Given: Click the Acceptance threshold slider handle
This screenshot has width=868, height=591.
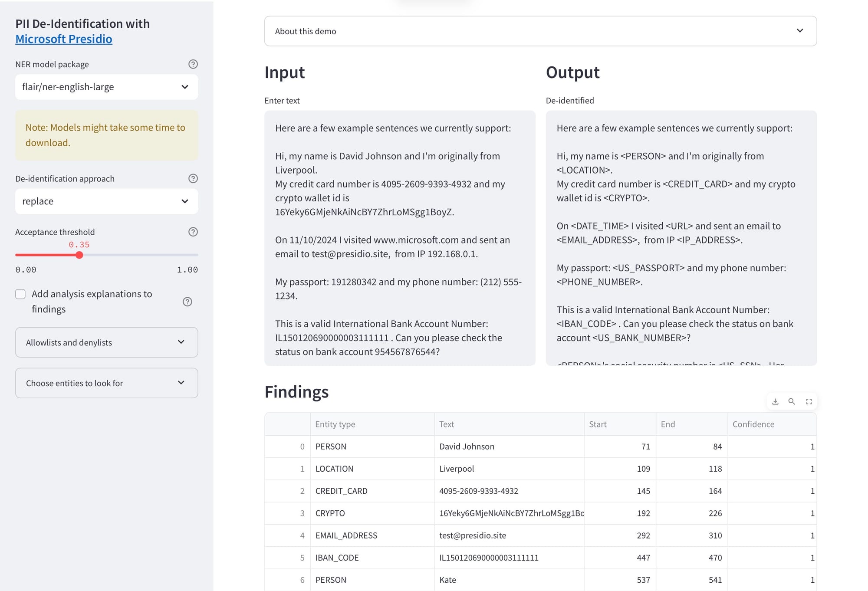Looking at the screenshot, I should tap(79, 255).
